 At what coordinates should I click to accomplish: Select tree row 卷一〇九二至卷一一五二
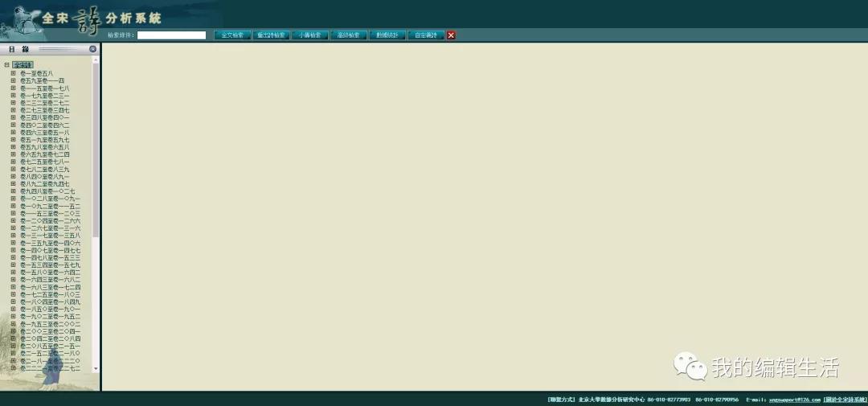pyautogui.click(x=51, y=206)
